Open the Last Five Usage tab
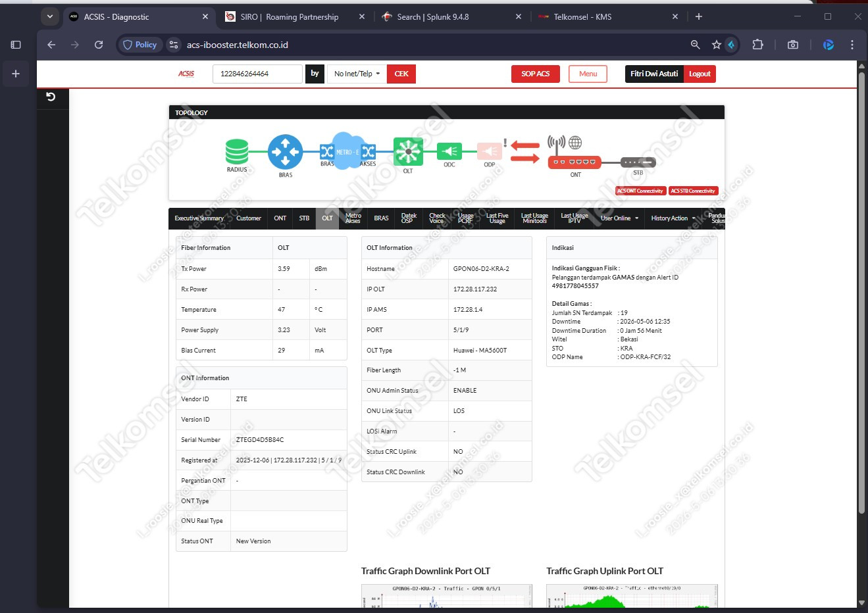The width and height of the screenshot is (868, 613). [x=498, y=218]
